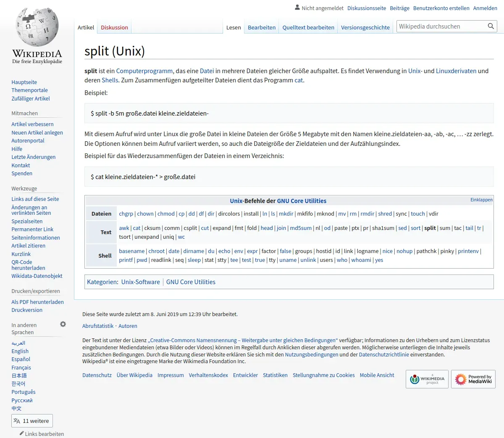
Task: Click pencil icon next to Links bearbeiten
Action: [x=21, y=433]
